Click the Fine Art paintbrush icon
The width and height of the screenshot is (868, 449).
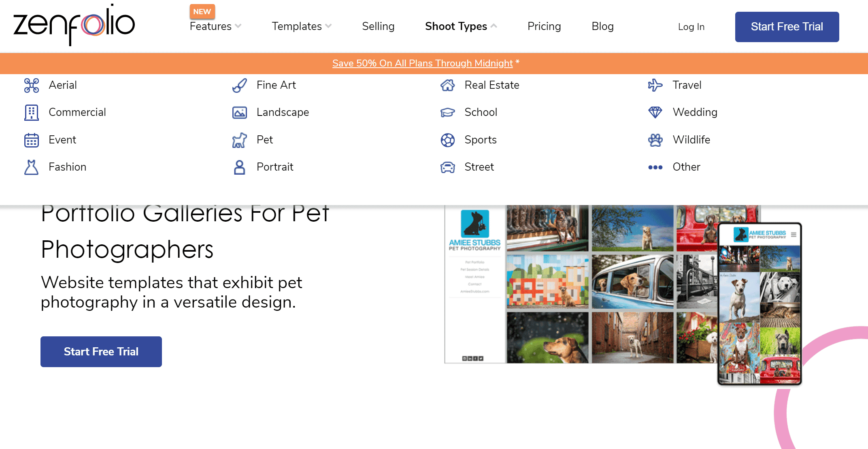240,86
